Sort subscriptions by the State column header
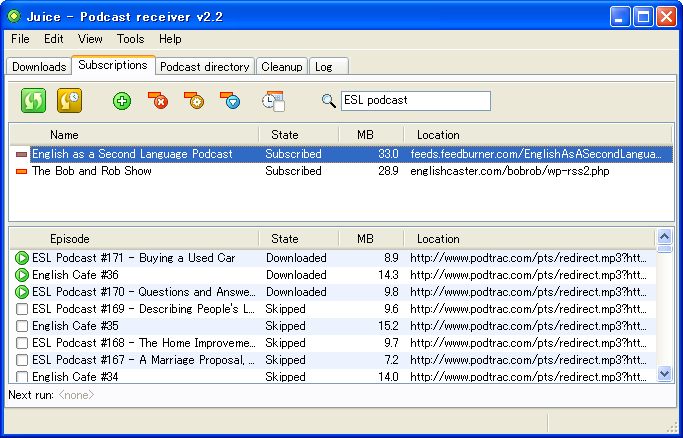This screenshot has height=438, width=683. (298, 135)
